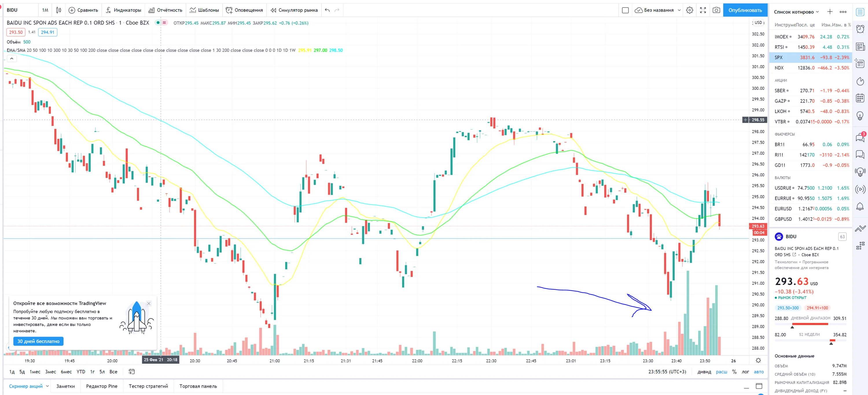Switch to Тестер стратегий tab
The image size is (868, 395).
tap(148, 386)
